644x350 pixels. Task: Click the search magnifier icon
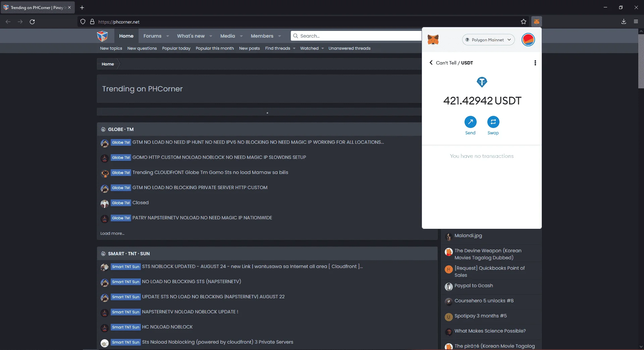tap(296, 36)
